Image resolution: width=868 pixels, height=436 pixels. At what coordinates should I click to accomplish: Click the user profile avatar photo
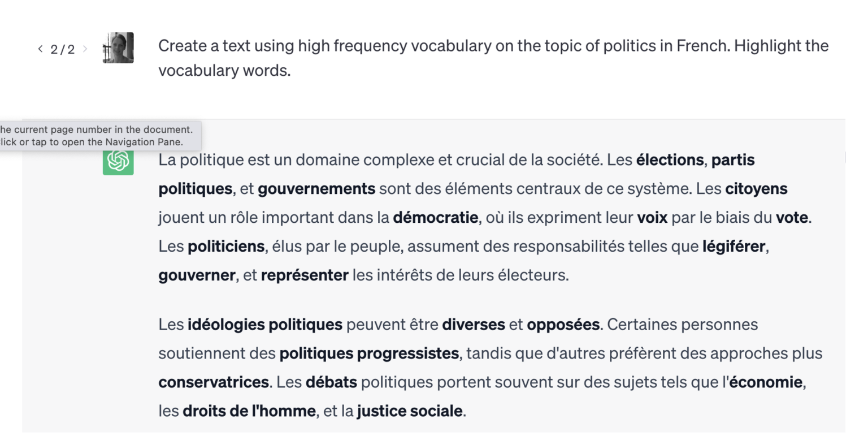click(118, 48)
